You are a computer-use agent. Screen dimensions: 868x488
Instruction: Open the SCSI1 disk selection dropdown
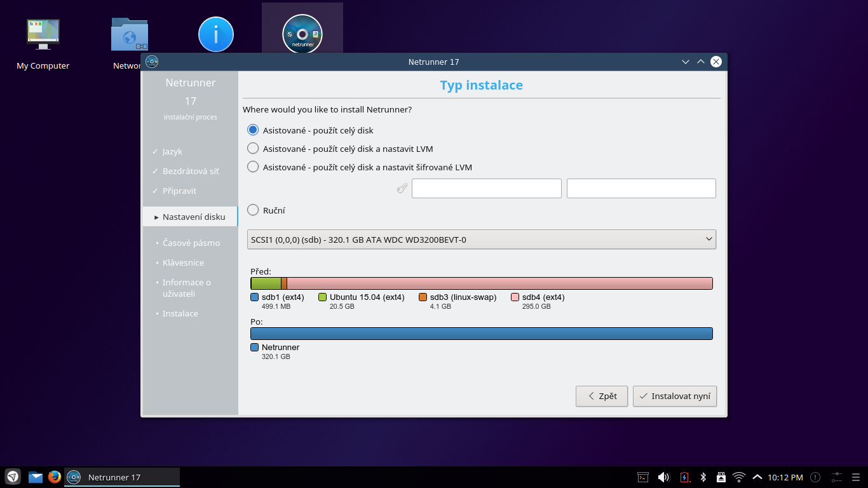(x=482, y=240)
